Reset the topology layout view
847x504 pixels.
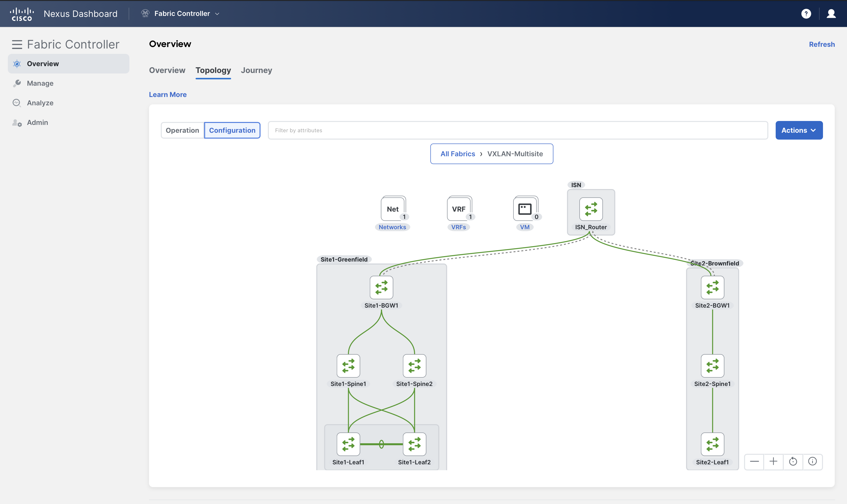(793, 461)
